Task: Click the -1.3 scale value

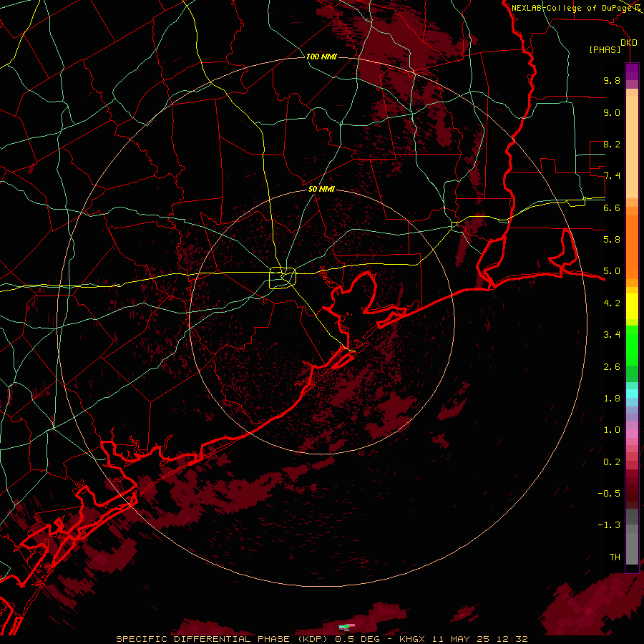Action: pyautogui.click(x=609, y=525)
